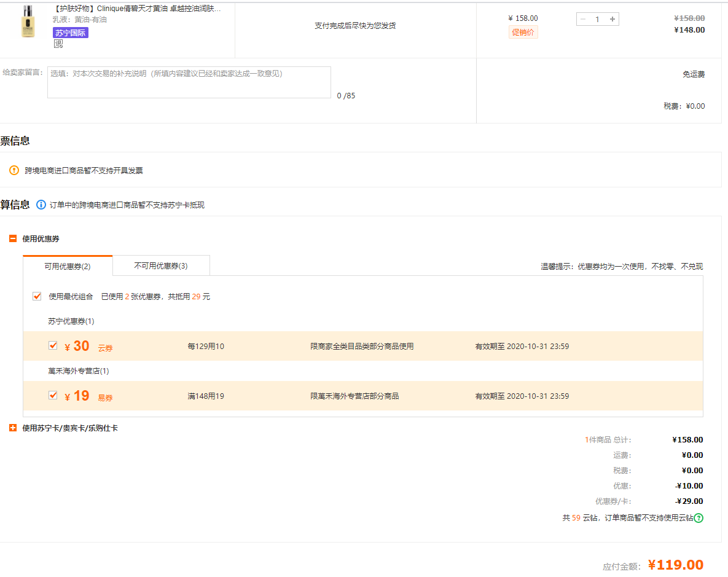Open the Clinique倩碧天才黄油 product title link
Screen dimensions: 728x577
(x=137, y=9)
